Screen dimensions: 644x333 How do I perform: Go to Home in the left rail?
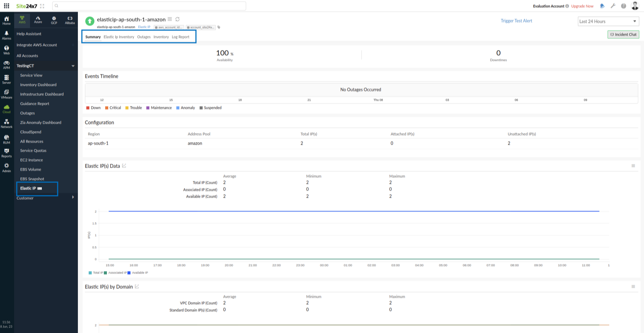tap(6, 20)
